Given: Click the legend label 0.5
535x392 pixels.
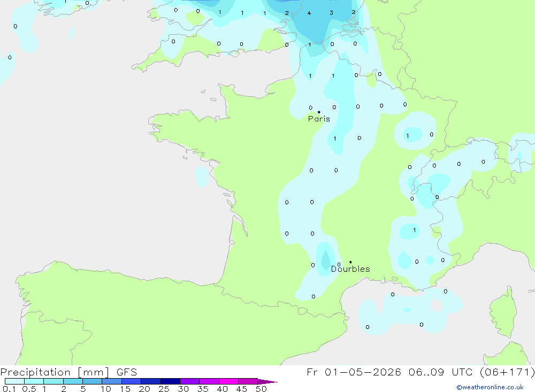Looking at the screenshot, I should pyautogui.click(x=29, y=389).
